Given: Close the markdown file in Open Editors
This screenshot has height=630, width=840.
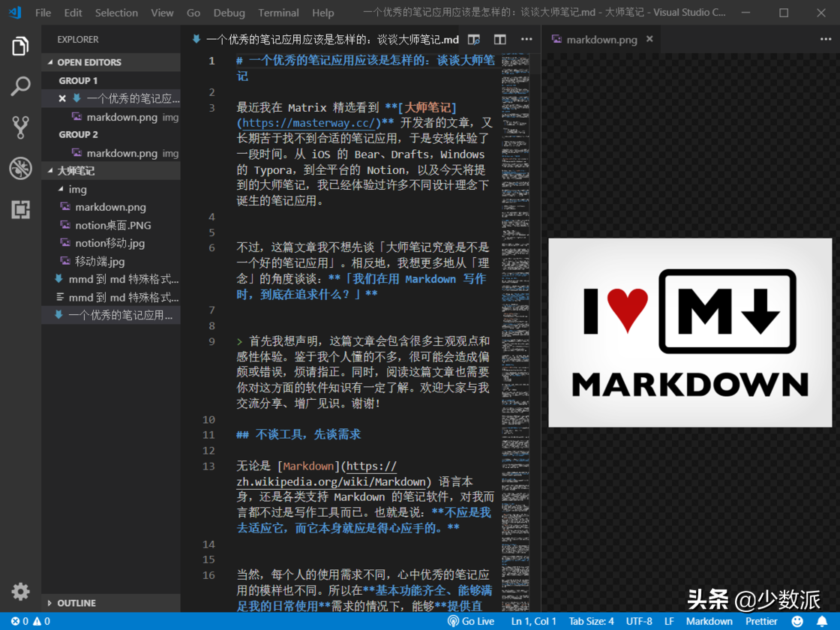Looking at the screenshot, I should (x=62, y=98).
